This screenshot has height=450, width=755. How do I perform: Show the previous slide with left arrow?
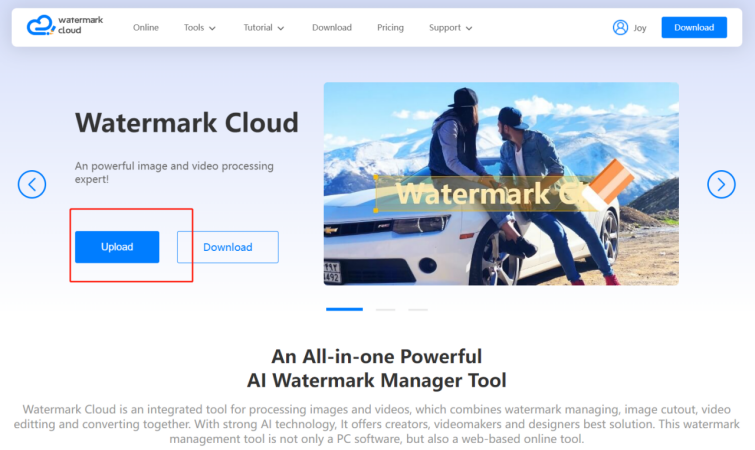pos(32,184)
